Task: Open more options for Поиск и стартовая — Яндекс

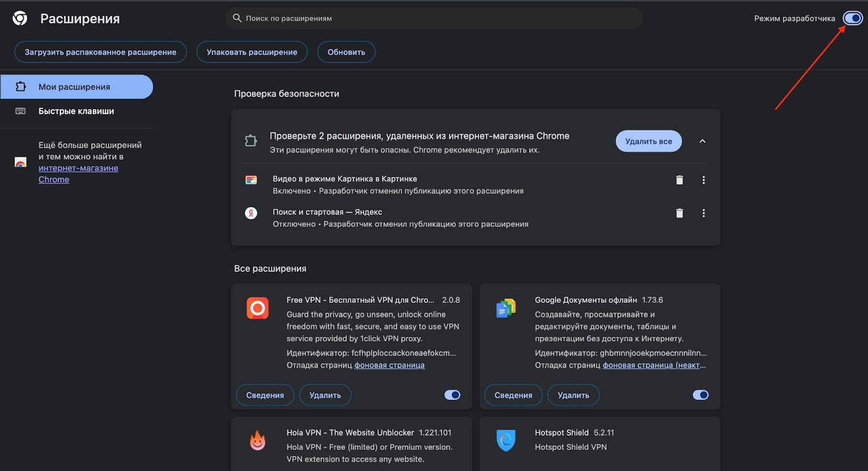Action: 704,213
